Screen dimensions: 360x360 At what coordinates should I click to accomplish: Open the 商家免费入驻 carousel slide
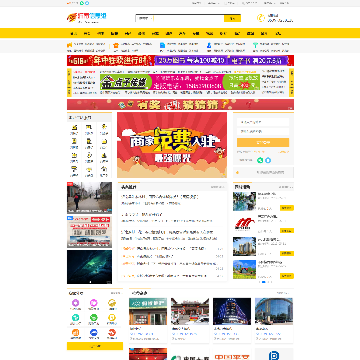[172, 145]
